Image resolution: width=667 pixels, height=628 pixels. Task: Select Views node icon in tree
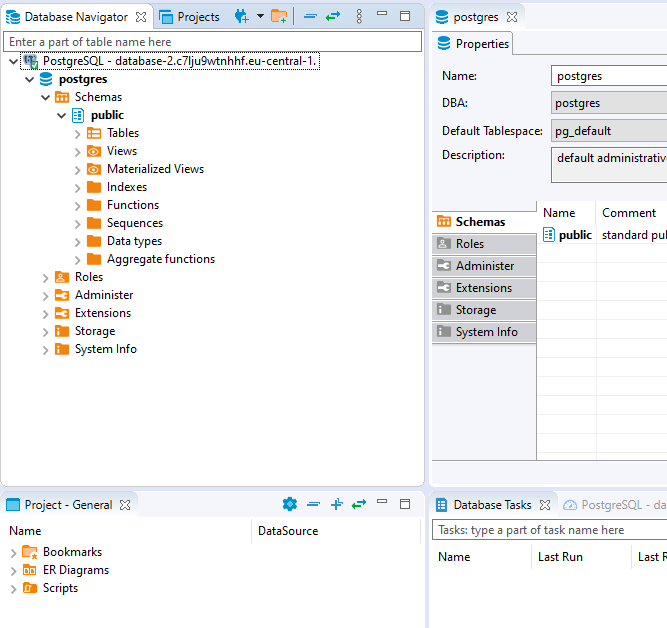click(94, 151)
